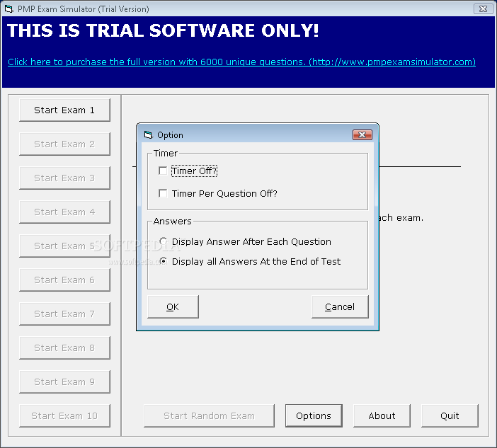Confirm with the OK button
The height and width of the screenshot is (448, 497).
point(173,306)
